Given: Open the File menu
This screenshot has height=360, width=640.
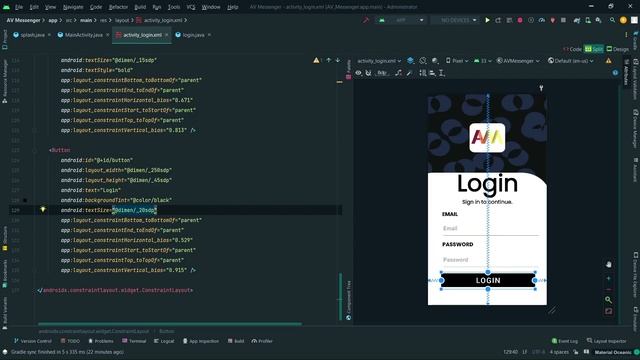Looking at the screenshot, I should [x=19, y=7].
